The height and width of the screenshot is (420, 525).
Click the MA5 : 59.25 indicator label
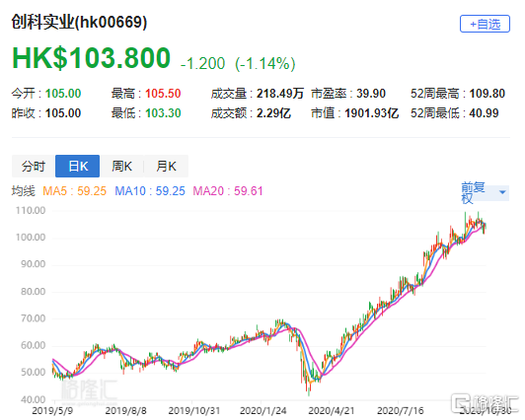click(74, 191)
